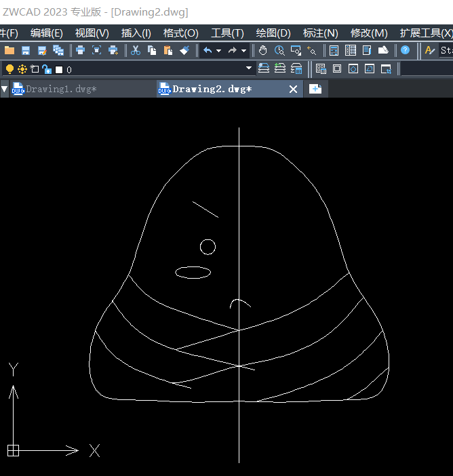The height and width of the screenshot is (476, 453).
Task: Open the 格式(O) menu
Action: click(180, 33)
